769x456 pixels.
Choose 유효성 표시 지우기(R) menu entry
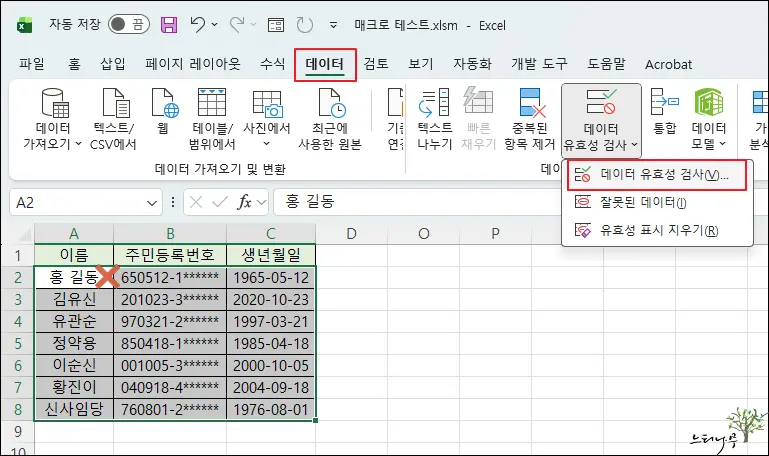(x=657, y=230)
